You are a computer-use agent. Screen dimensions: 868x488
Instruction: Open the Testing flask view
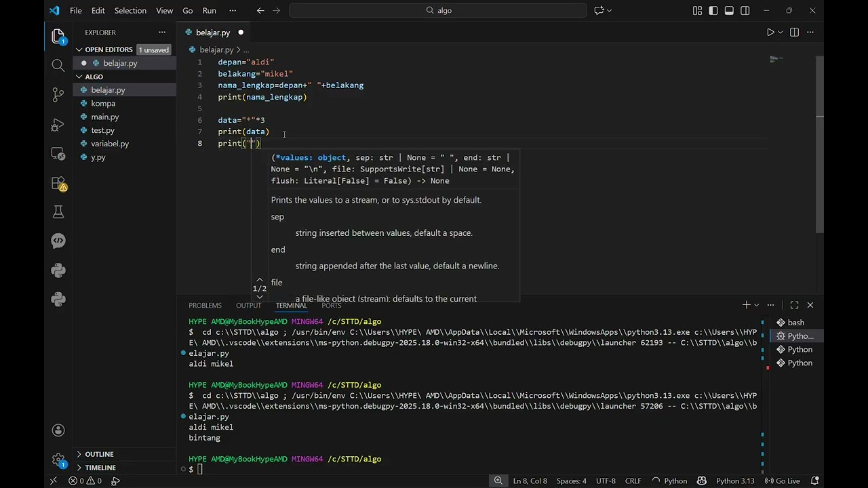pos(58,213)
